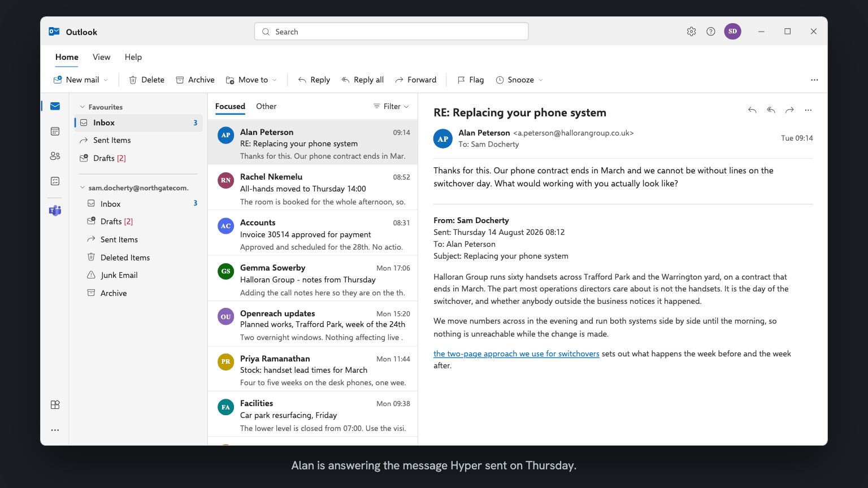Forward using the reading pane arrow icon
The image size is (868, 488).
[x=789, y=110]
